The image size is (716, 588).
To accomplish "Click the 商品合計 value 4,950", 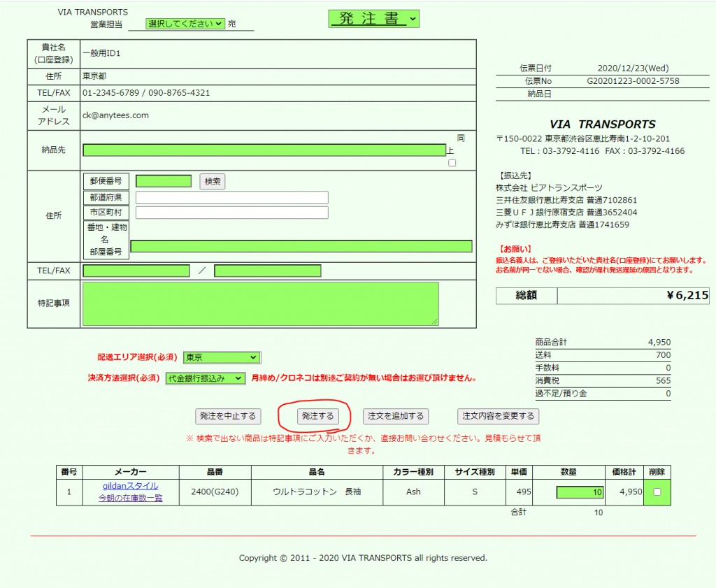I will [659, 342].
